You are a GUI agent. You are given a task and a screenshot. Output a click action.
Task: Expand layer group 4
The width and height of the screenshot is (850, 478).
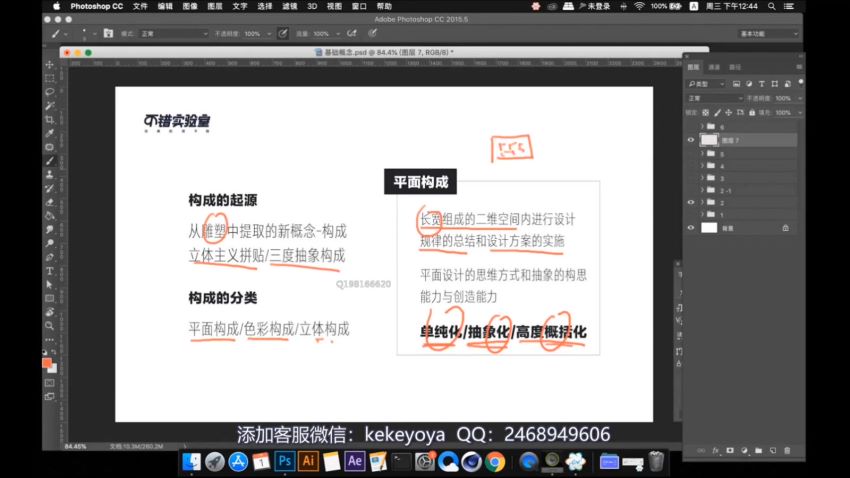click(703, 165)
